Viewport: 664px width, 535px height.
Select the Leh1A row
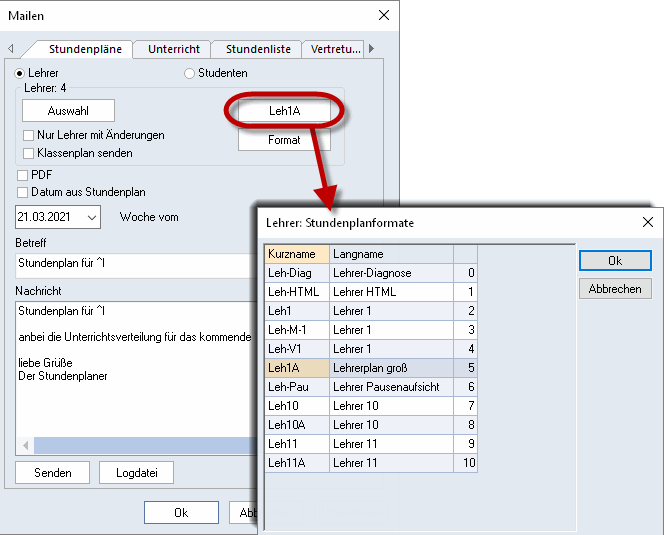pos(371,368)
